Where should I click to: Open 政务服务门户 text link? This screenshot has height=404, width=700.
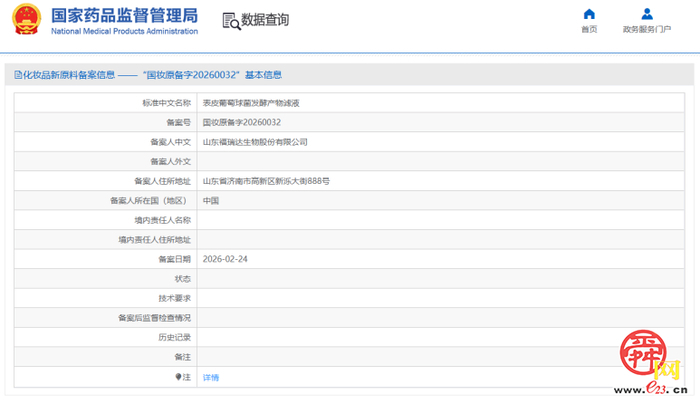click(647, 29)
